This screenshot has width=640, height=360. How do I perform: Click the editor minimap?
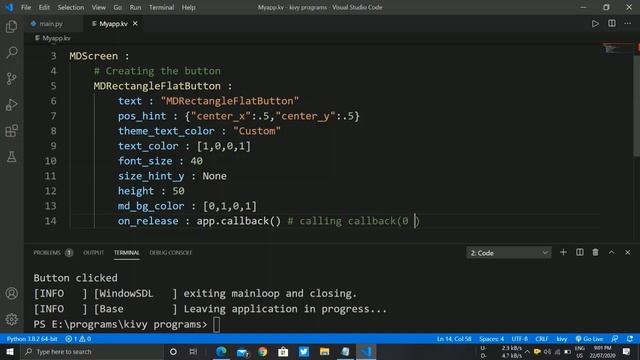[618, 49]
